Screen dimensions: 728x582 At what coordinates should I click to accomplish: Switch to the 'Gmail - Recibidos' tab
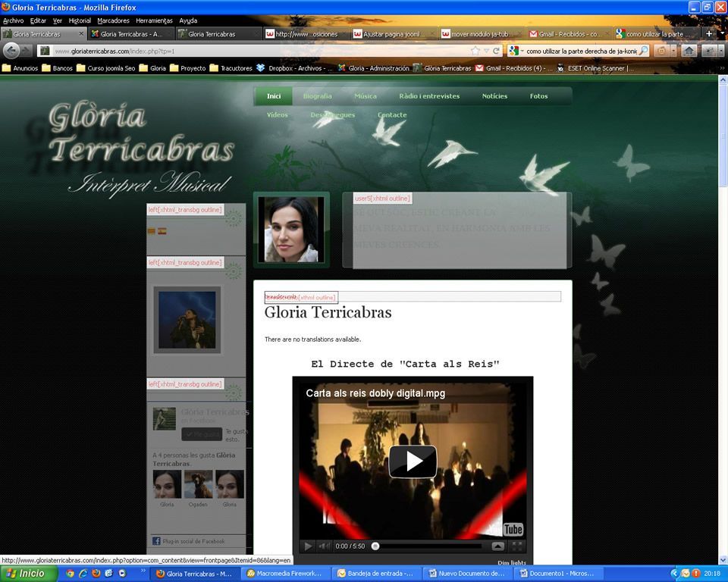pos(569,34)
